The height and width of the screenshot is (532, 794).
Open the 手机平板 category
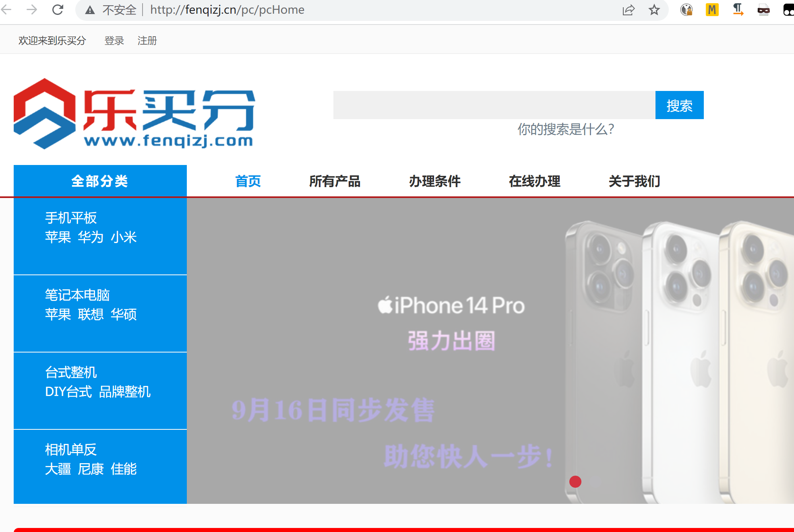71,218
